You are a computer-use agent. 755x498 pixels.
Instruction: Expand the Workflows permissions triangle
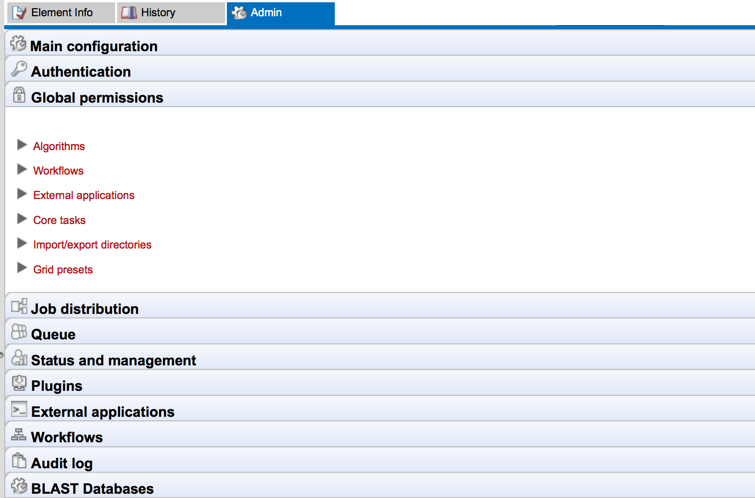coord(22,169)
